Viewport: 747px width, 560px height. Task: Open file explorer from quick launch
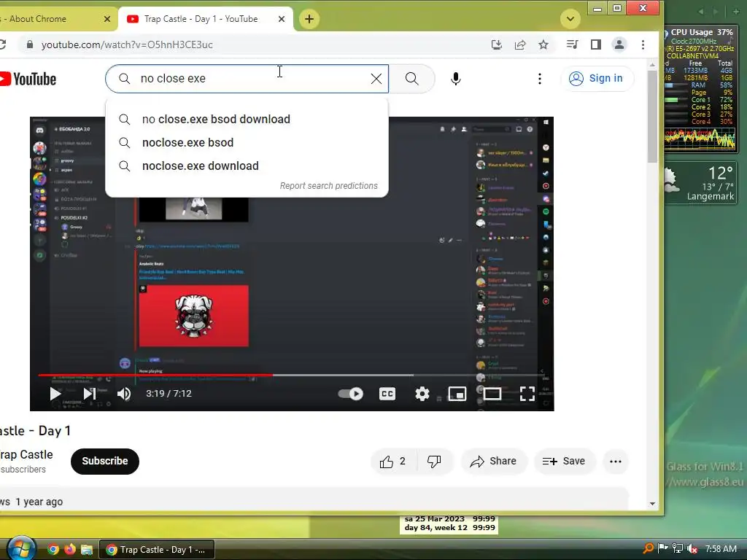tap(86, 550)
